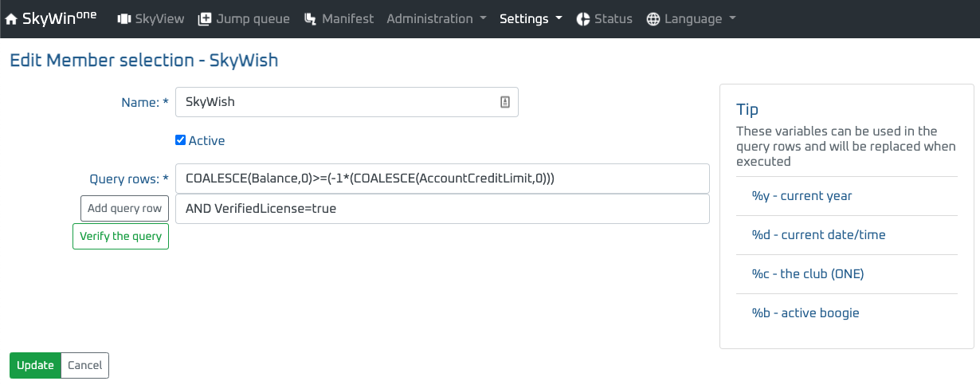Toggle the Active checkbox
The image size is (980, 385).
coord(180,140)
